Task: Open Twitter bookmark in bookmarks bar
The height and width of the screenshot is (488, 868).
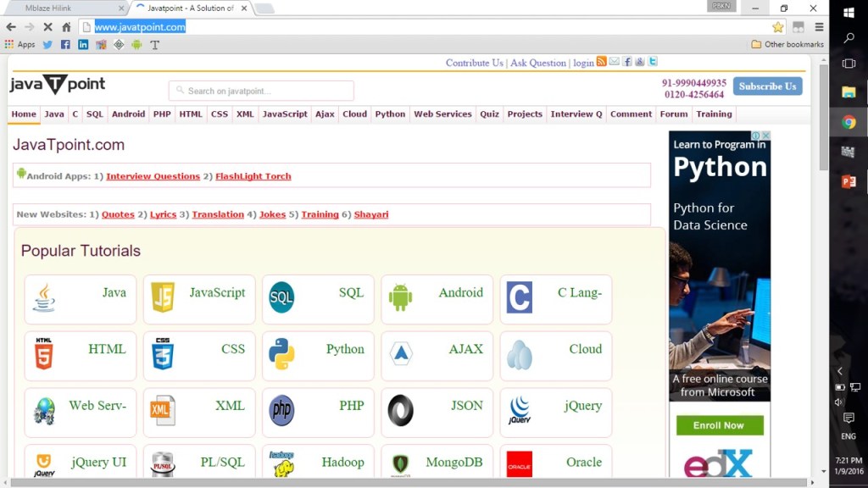Action: [47, 45]
